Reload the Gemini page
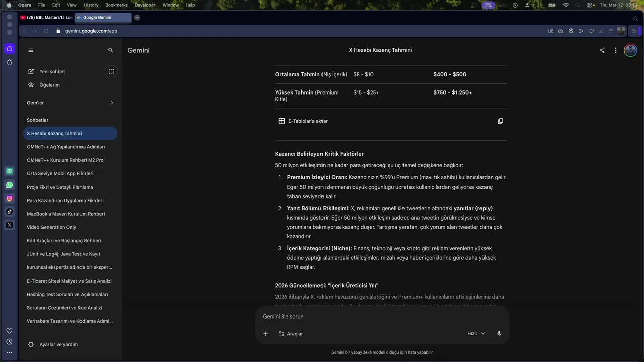Viewport: 644px width, 362px height. point(46,31)
